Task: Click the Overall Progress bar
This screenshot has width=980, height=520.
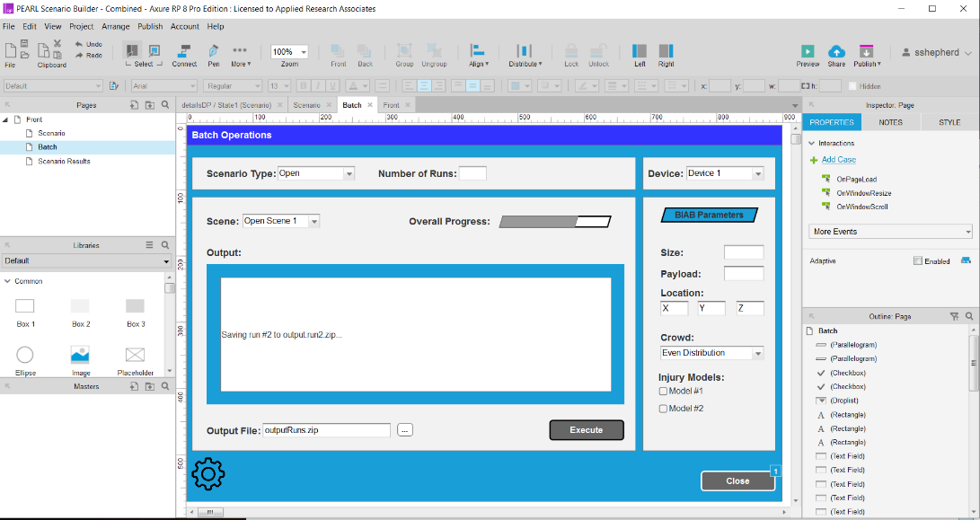Action: coord(555,222)
